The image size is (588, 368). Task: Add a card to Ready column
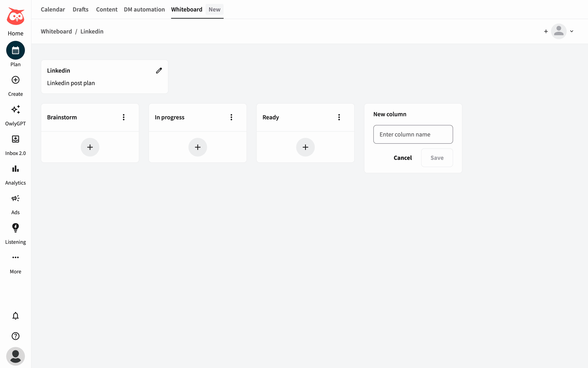pos(305,147)
